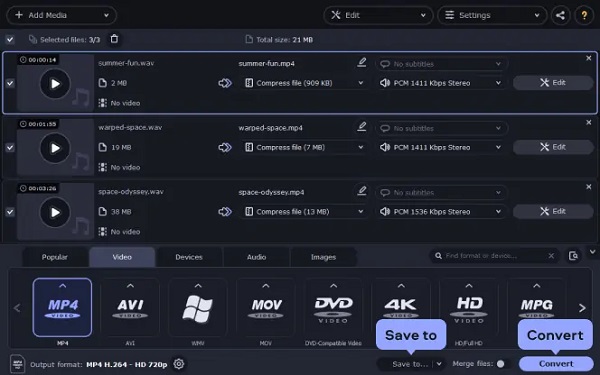Switch to the Images tab
The width and height of the screenshot is (600, 375).
coord(323,257)
